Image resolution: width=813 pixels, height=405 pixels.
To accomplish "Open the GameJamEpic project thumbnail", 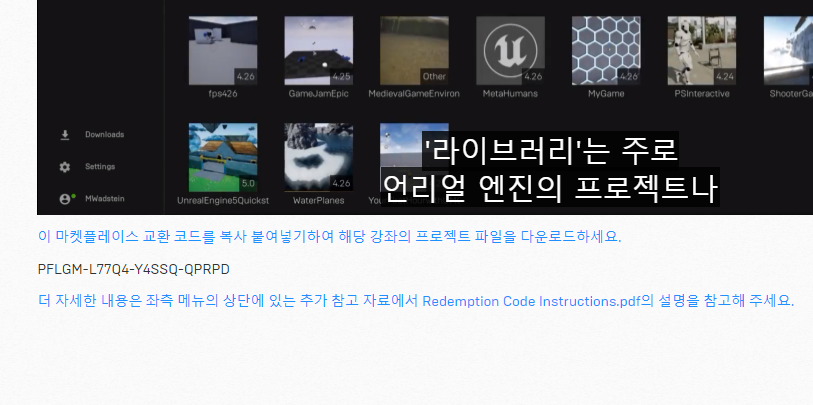I will click(318, 51).
